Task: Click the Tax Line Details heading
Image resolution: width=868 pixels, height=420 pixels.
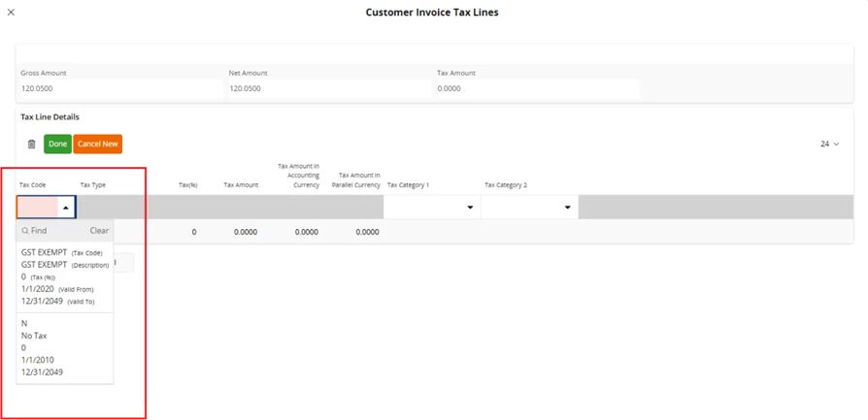Action: pyautogui.click(x=50, y=117)
